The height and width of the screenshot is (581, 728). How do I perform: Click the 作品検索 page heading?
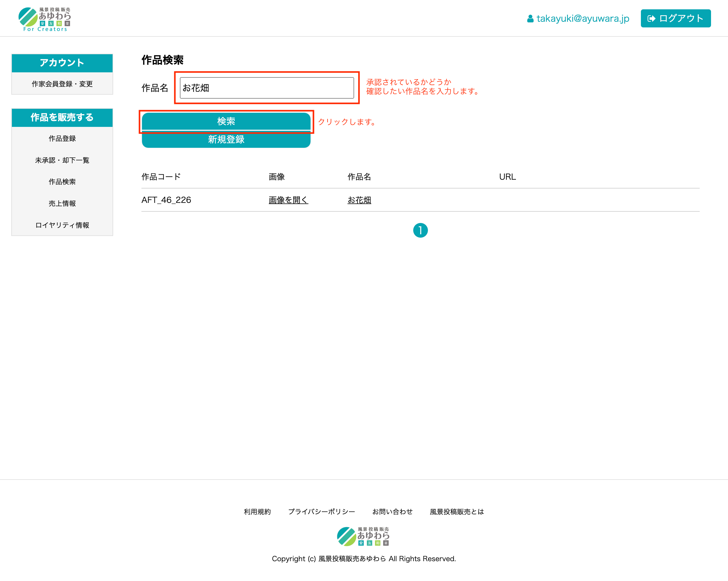click(162, 60)
